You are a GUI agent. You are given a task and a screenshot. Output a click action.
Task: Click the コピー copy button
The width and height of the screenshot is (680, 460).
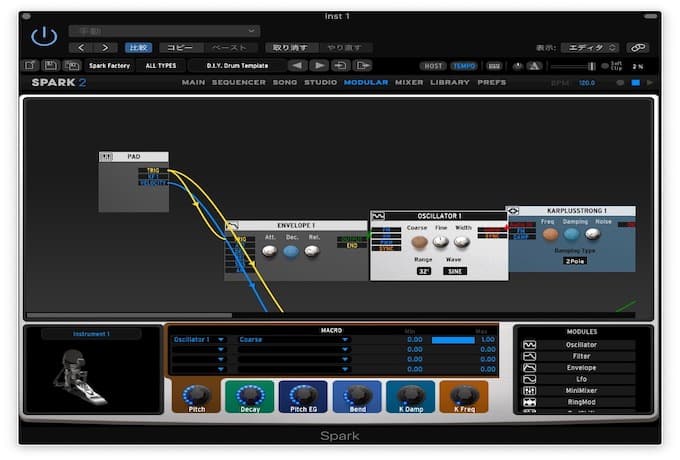[180, 48]
